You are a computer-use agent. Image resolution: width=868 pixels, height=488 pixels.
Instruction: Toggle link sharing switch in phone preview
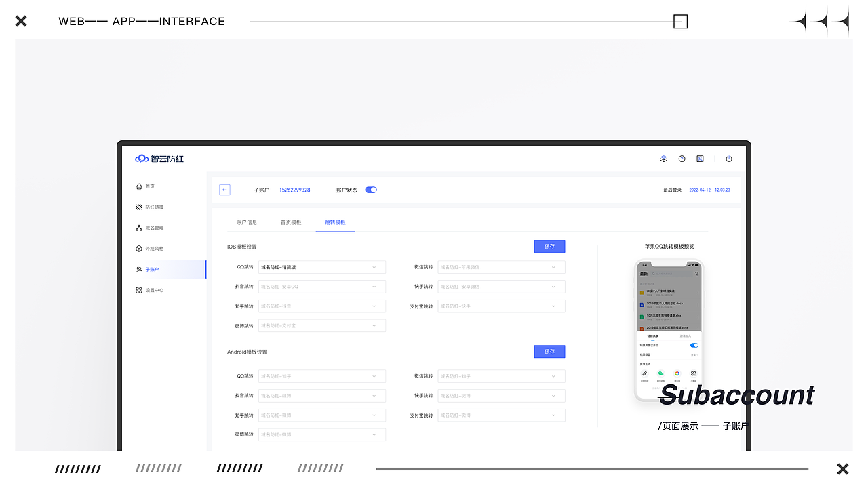694,345
